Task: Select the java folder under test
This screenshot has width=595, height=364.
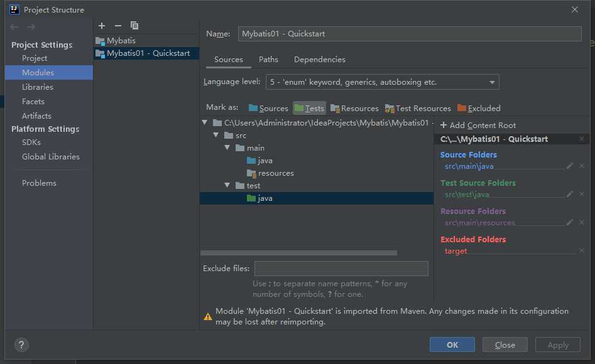Action: click(x=317, y=198)
